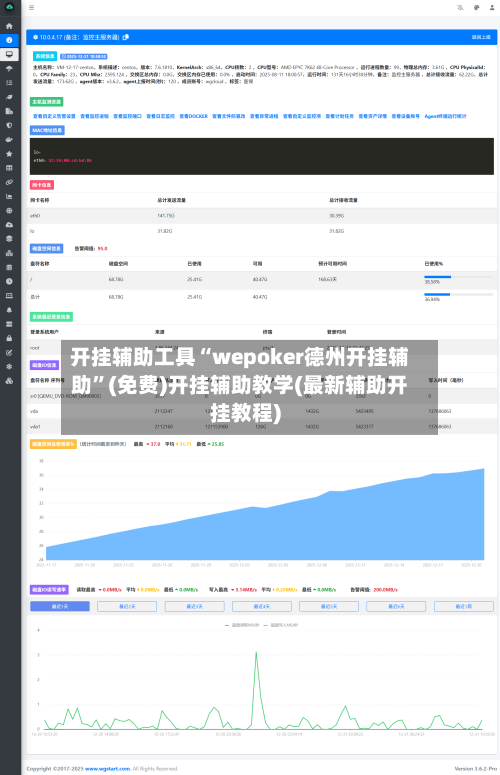500x775 pixels.
Task: Click the 返回上级 link in blue bar
Action: 481,37
